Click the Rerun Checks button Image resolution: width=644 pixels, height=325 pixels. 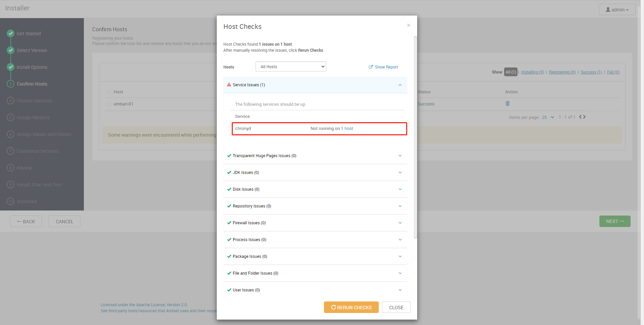point(351,307)
